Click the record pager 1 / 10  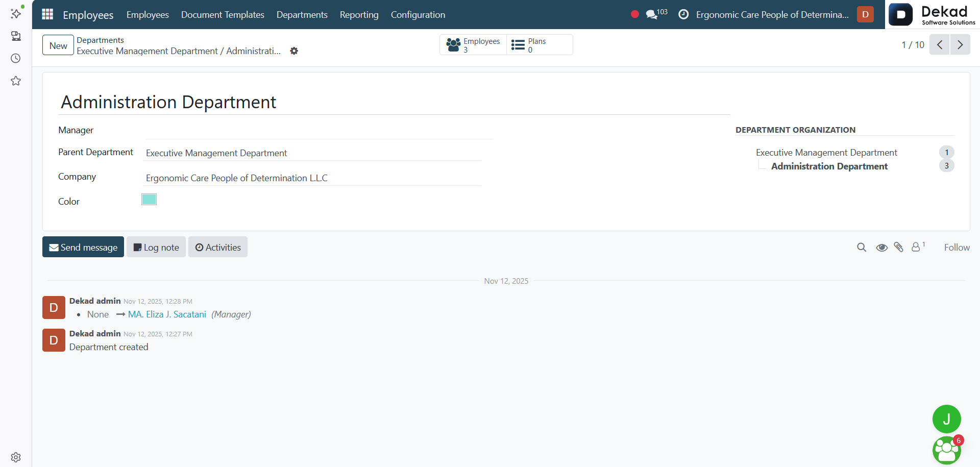[913, 45]
